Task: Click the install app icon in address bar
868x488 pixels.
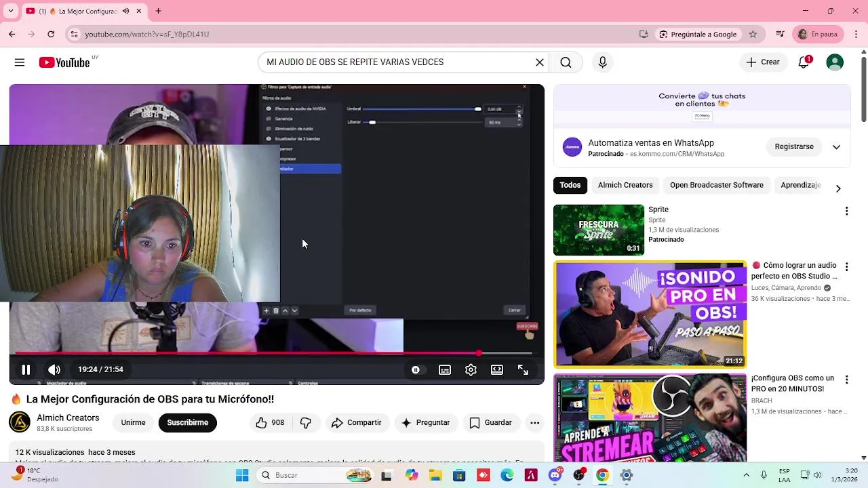Action: click(644, 34)
